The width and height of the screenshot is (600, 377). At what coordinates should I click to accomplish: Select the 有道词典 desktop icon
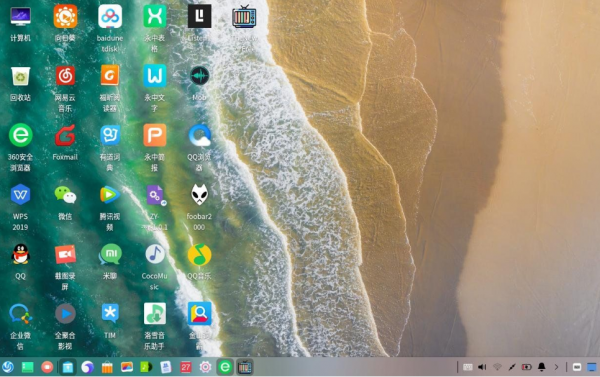click(x=110, y=135)
